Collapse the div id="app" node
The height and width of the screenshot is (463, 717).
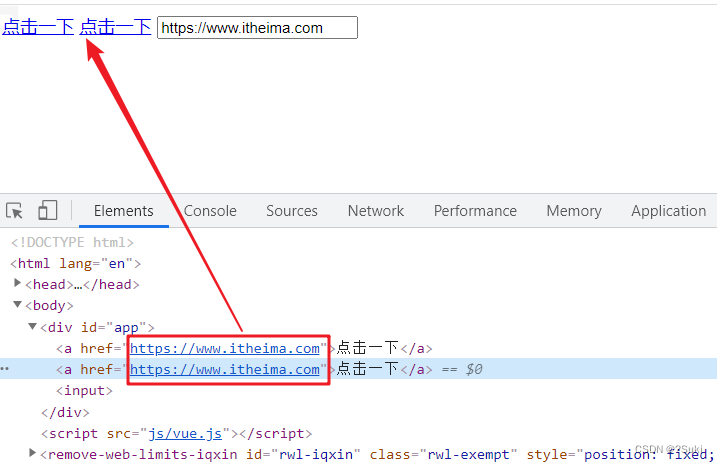coord(32,326)
